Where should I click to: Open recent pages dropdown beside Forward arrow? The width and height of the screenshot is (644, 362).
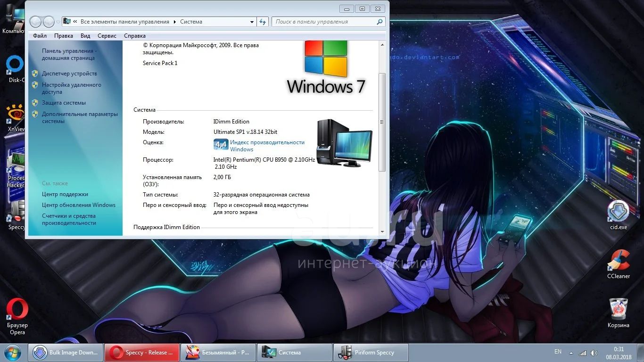tap(58, 22)
